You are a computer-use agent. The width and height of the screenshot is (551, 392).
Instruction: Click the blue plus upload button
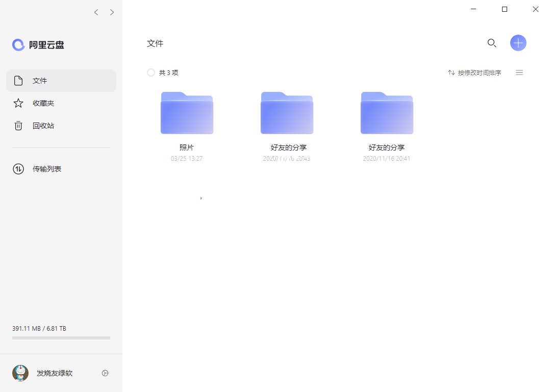[x=518, y=43]
